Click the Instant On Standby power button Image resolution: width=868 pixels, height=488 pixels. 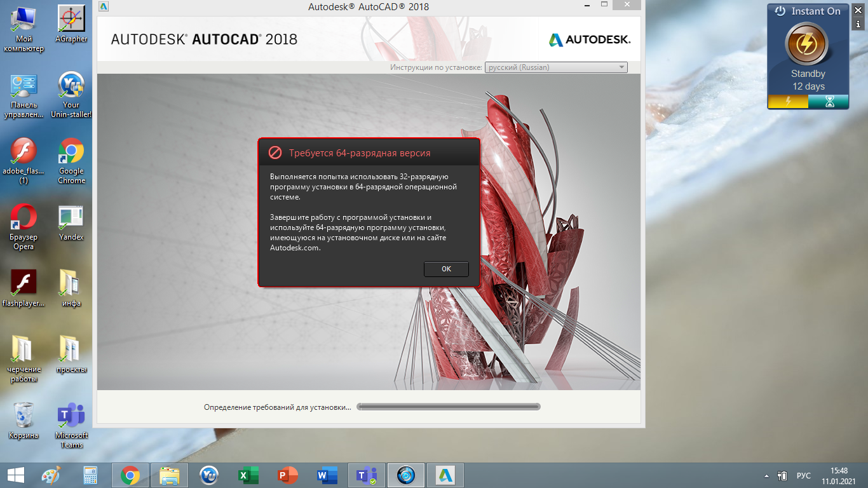(808, 44)
